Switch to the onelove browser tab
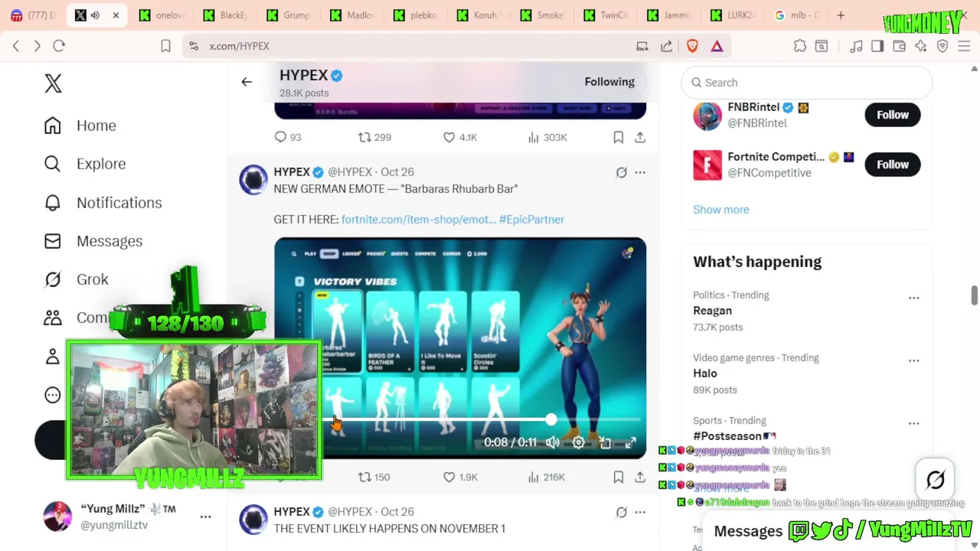980x551 pixels. coord(162,15)
